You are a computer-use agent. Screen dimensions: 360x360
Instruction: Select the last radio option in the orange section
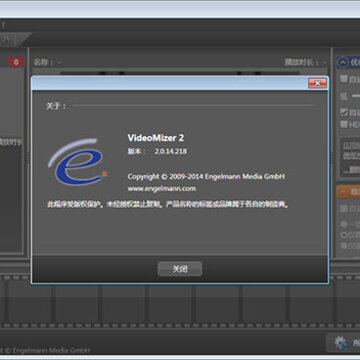343,246
